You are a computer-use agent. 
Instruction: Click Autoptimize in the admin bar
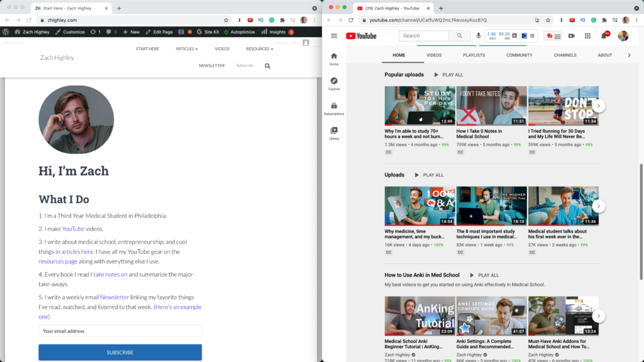coord(240,31)
